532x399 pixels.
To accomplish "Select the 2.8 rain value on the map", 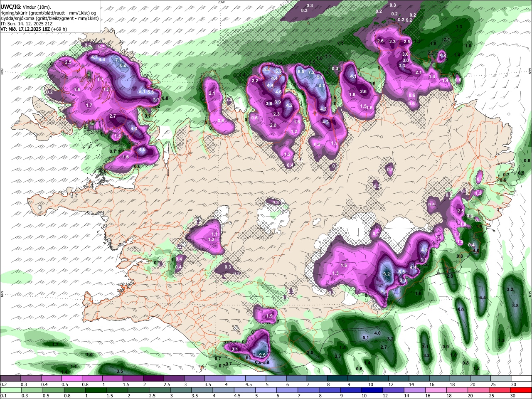I will 450,276.
